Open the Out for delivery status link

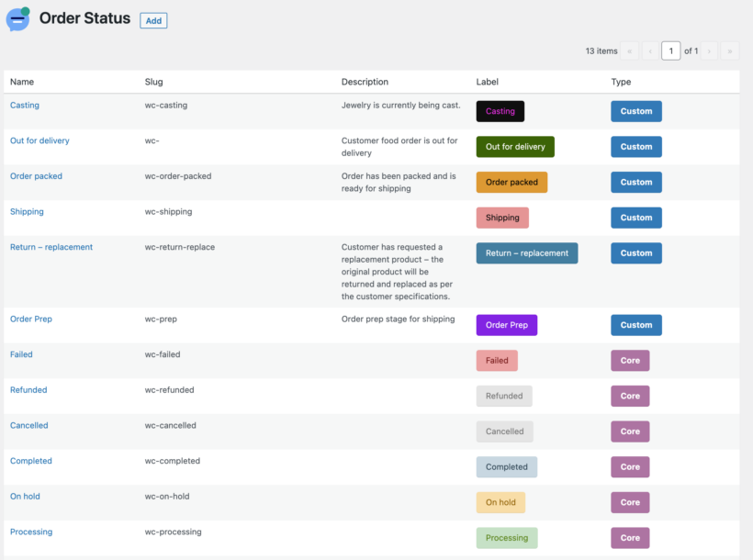pyautogui.click(x=39, y=140)
